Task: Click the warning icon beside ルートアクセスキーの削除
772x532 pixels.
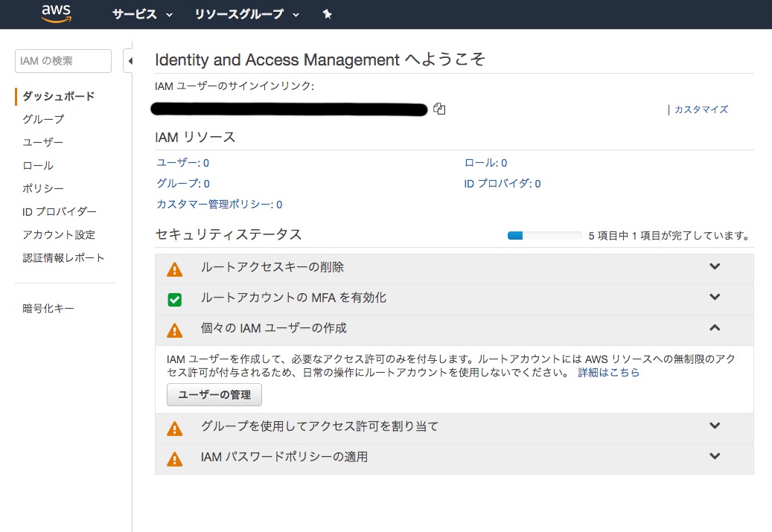Action: pos(174,269)
